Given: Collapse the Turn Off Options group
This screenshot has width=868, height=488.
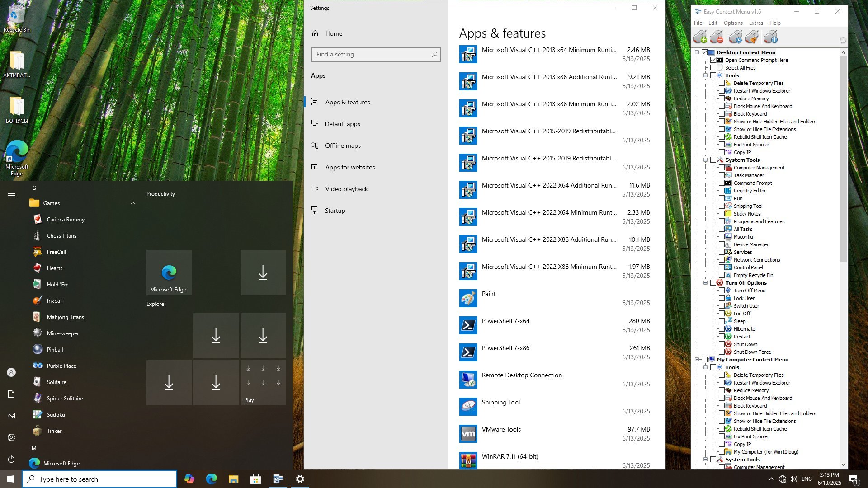Looking at the screenshot, I should pyautogui.click(x=705, y=283).
